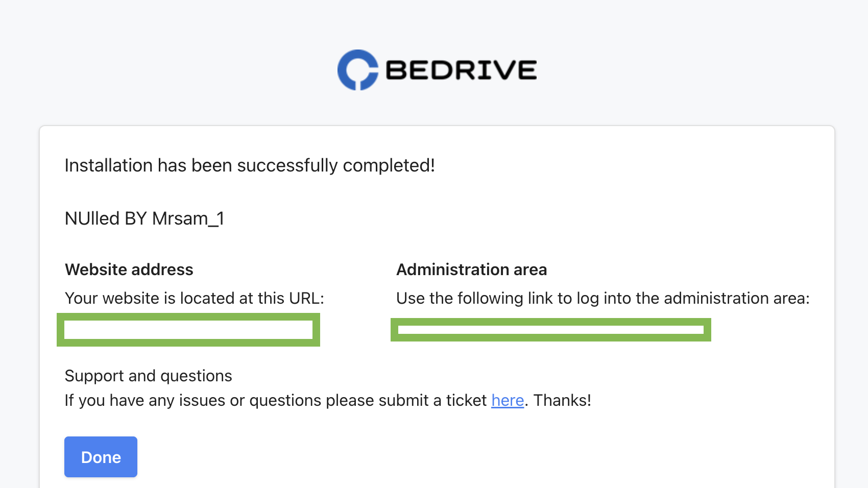Open the administration area login link box
868x488 pixels.
pos(551,330)
